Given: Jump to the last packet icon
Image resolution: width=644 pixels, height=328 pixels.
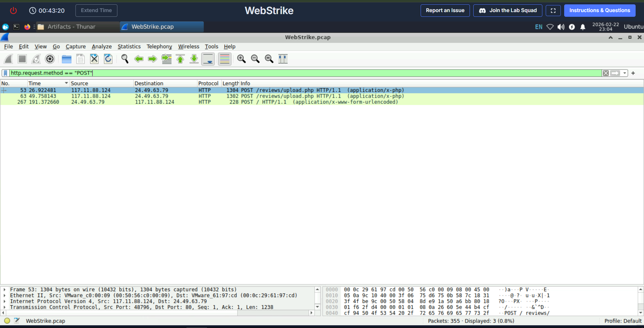Looking at the screenshot, I should [194, 59].
